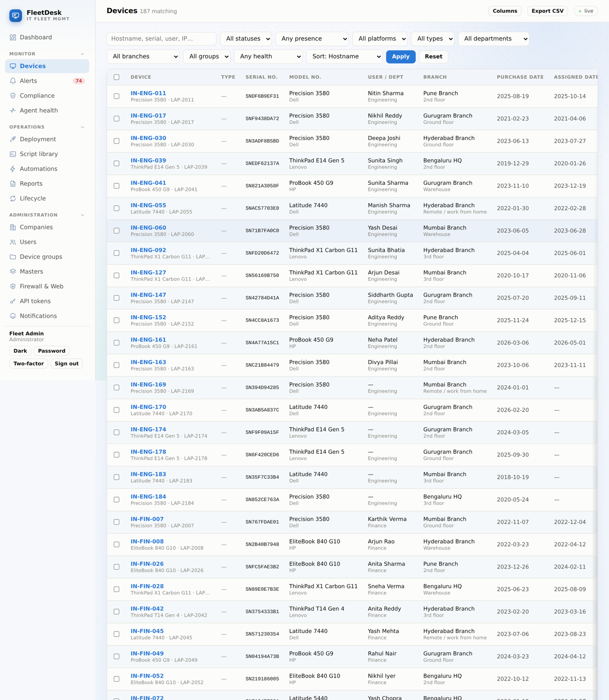Open the Device groups page
Image resolution: width=609 pixels, height=700 pixels.
coord(47,257)
